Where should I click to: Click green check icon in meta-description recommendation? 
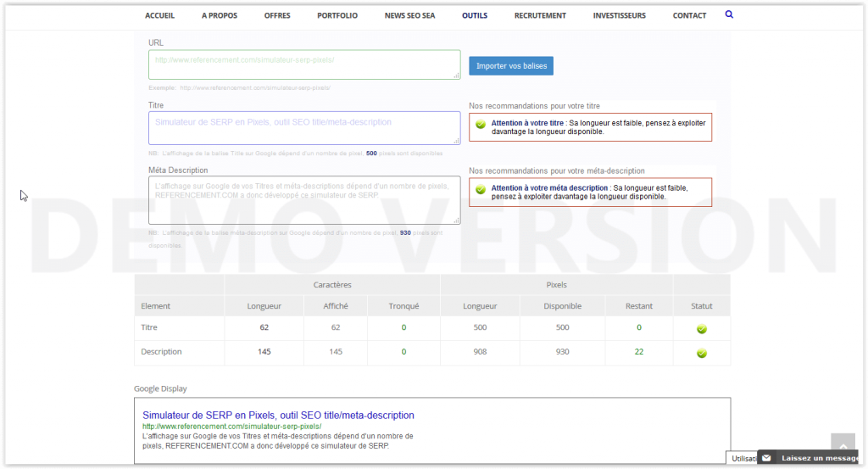481,189
